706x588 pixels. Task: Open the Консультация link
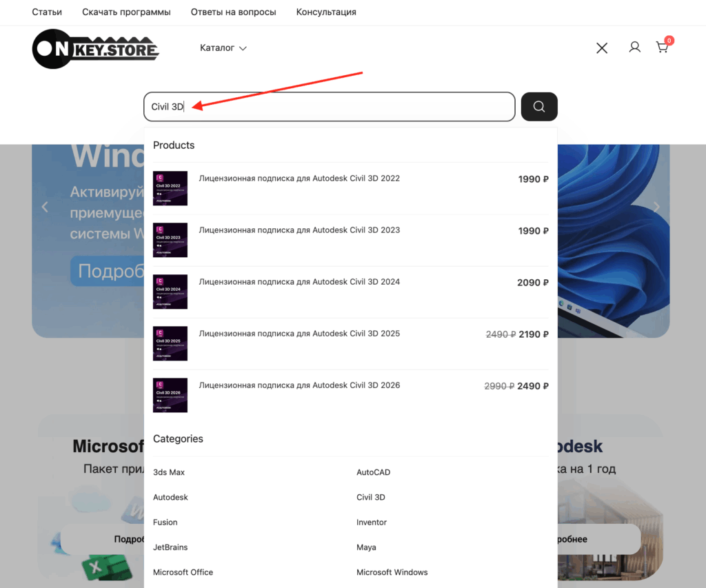point(326,12)
